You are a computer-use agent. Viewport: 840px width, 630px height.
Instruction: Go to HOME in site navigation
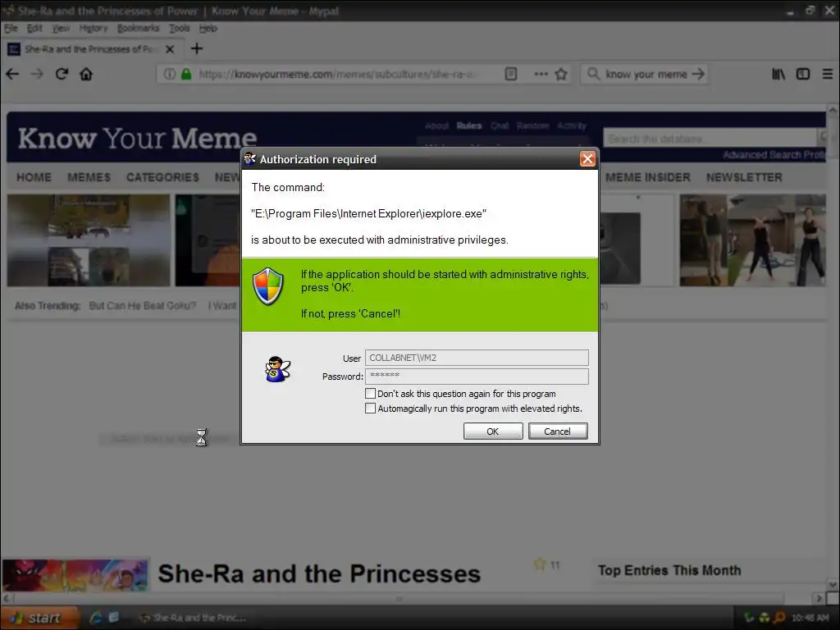(x=34, y=177)
